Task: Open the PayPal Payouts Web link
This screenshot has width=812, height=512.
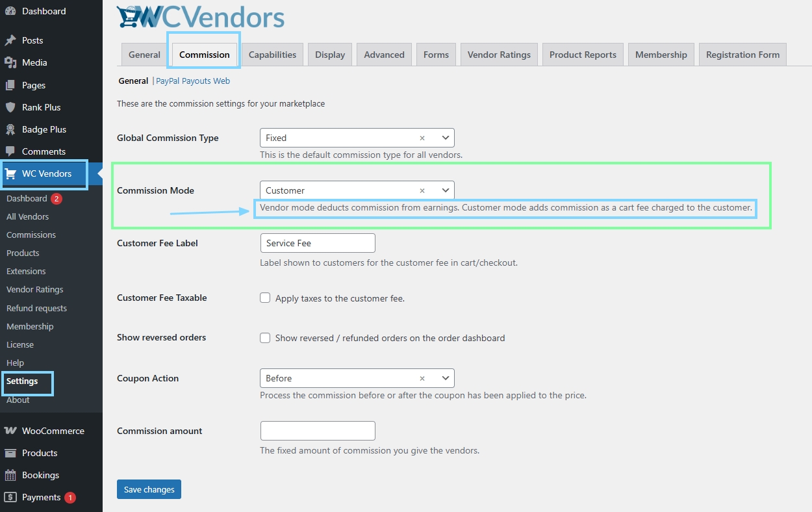Action: click(193, 81)
